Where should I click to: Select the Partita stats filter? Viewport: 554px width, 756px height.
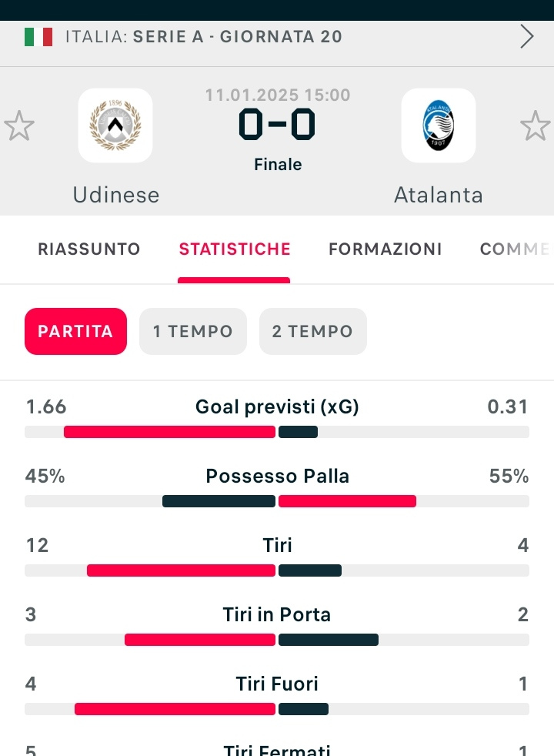pos(75,331)
